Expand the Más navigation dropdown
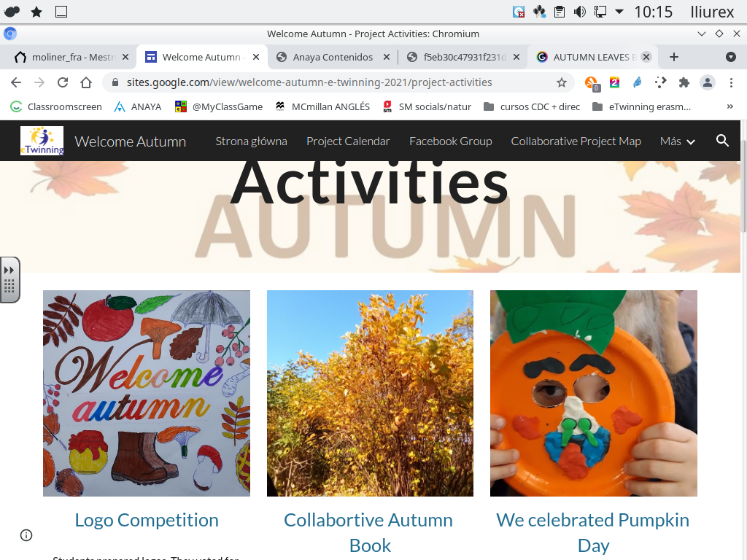This screenshot has width=747, height=560. [677, 141]
